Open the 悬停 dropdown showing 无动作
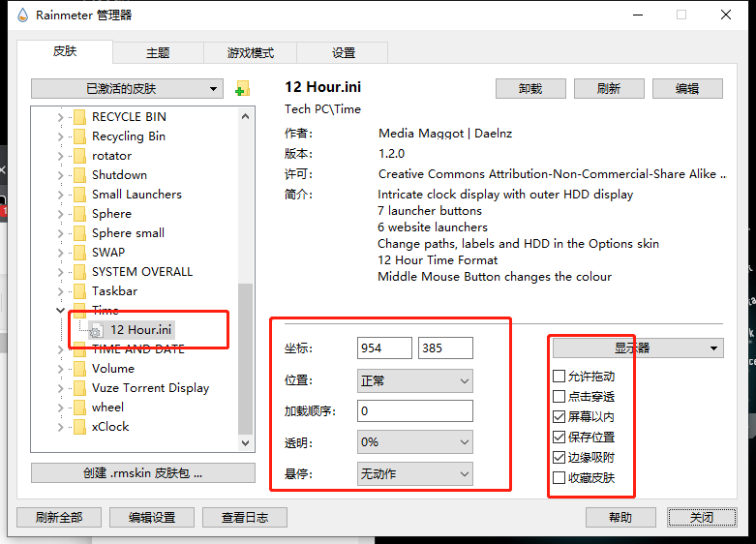 [x=415, y=474]
